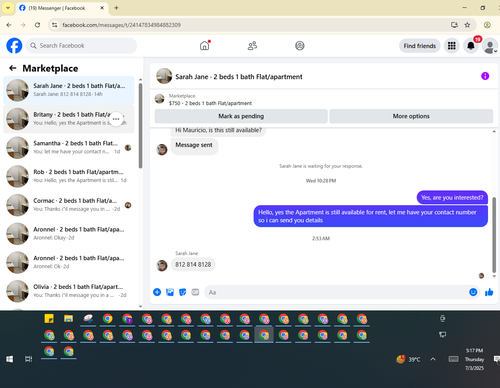Open the nine-dot apps Menu icon
The height and width of the screenshot is (388, 500).
click(x=452, y=46)
